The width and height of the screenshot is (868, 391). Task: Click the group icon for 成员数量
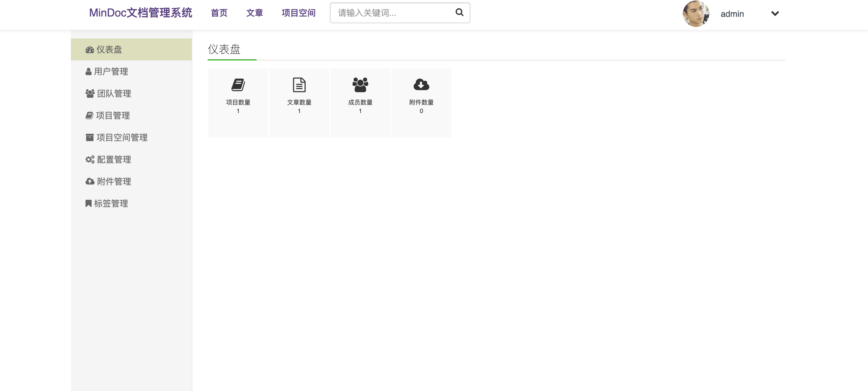click(x=360, y=85)
